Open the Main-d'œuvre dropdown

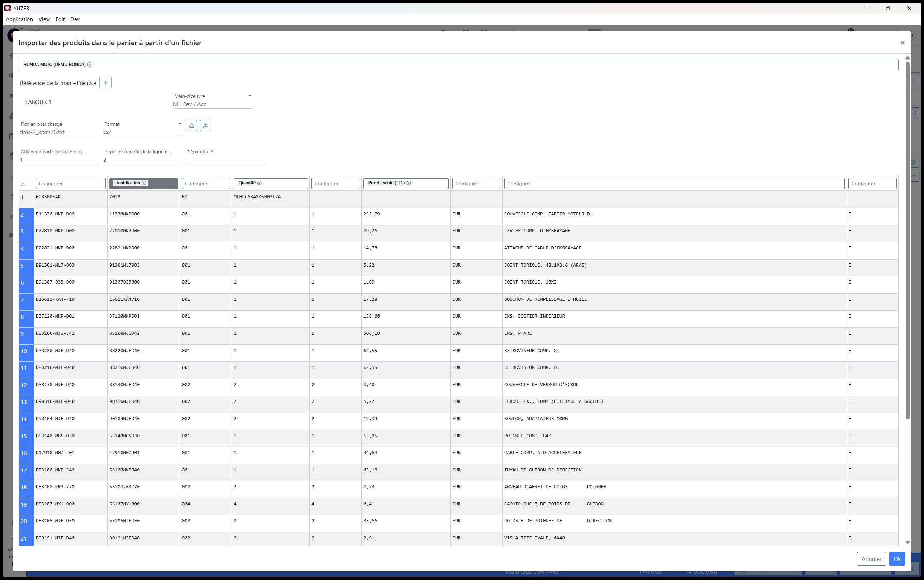pyautogui.click(x=250, y=96)
